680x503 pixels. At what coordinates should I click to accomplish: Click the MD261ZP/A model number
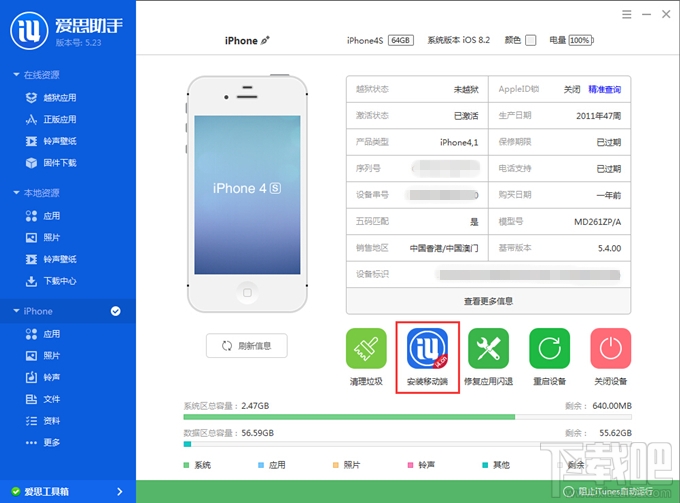pyautogui.click(x=598, y=222)
